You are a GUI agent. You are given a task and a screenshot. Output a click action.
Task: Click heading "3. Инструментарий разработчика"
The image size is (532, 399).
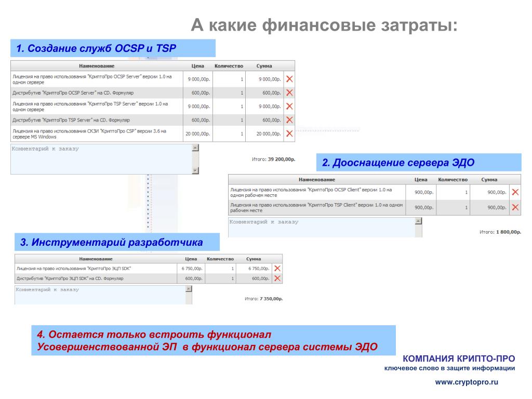coord(112,242)
